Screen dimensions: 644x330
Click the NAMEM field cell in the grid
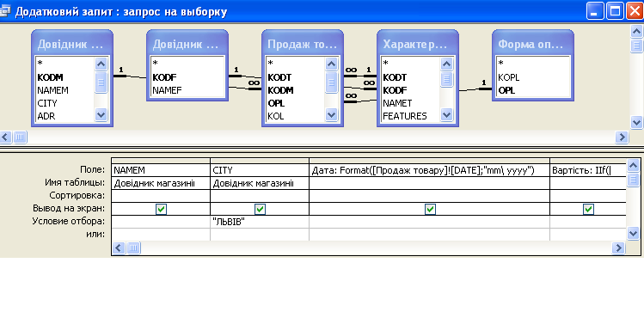point(161,170)
